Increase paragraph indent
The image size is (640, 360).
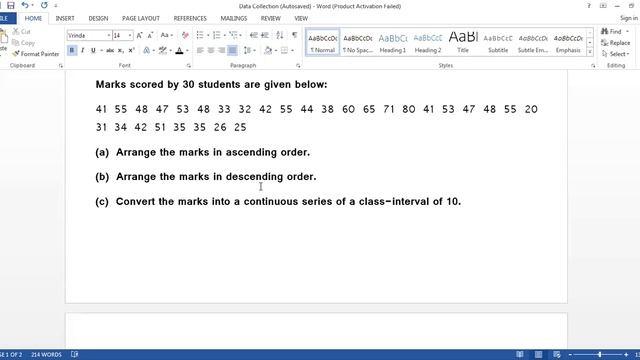coord(264,36)
